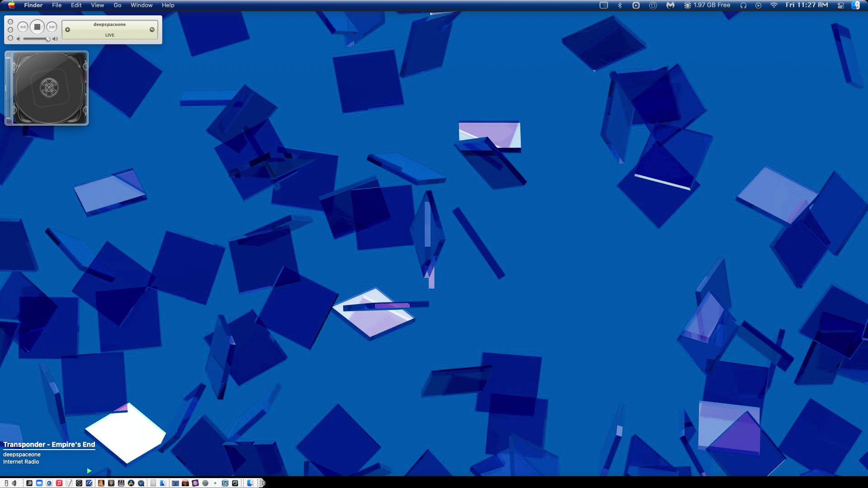Click the Finder face icon in menu bar

click(x=855, y=5)
